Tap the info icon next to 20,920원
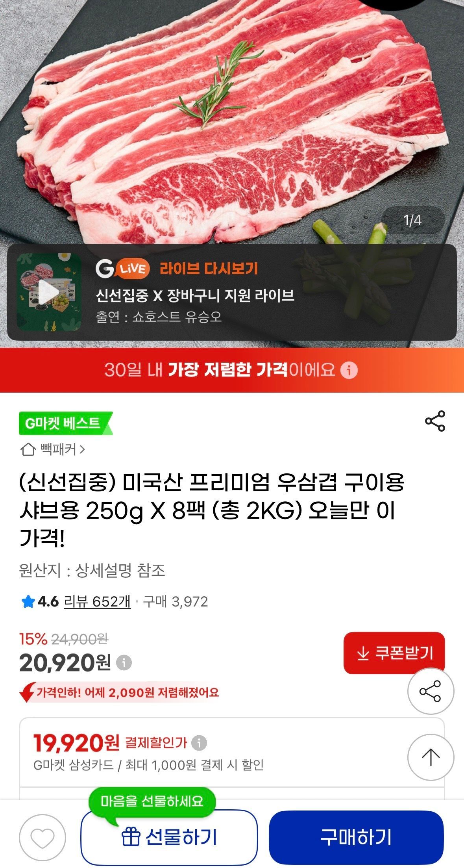This screenshot has width=464, height=868. (x=124, y=662)
